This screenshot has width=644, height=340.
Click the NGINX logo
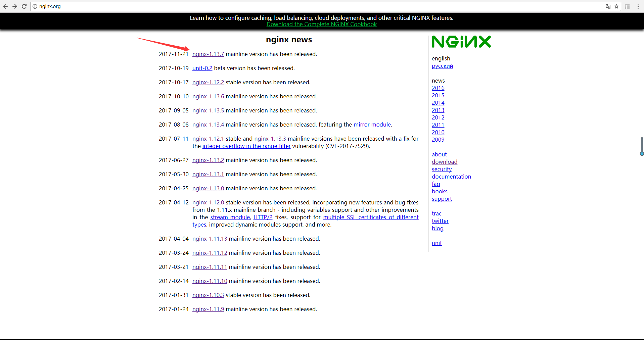click(461, 42)
